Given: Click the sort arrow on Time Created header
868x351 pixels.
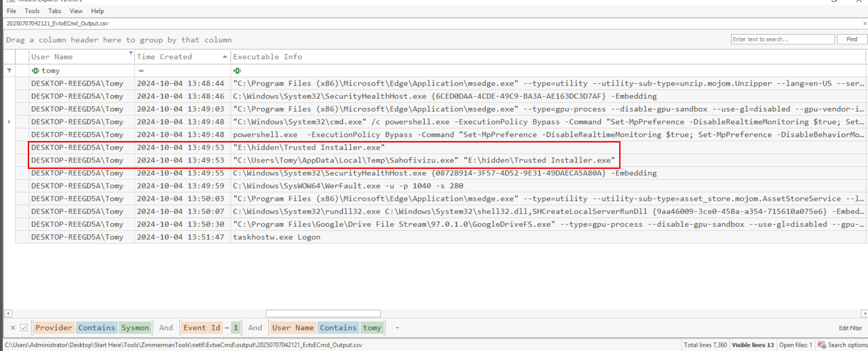Looking at the screenshot, I should click(x=225, y=57).
